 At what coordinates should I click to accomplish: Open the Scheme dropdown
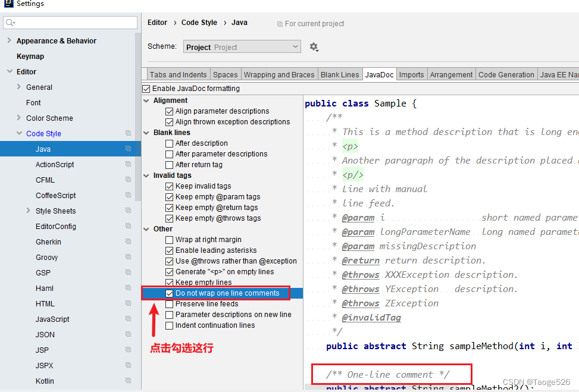[242, 46]
